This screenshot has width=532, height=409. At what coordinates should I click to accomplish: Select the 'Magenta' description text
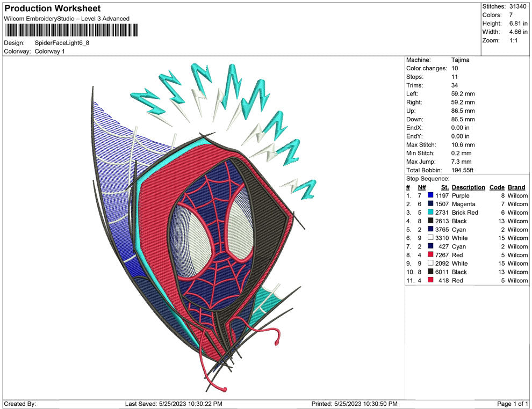coord(463,204)
